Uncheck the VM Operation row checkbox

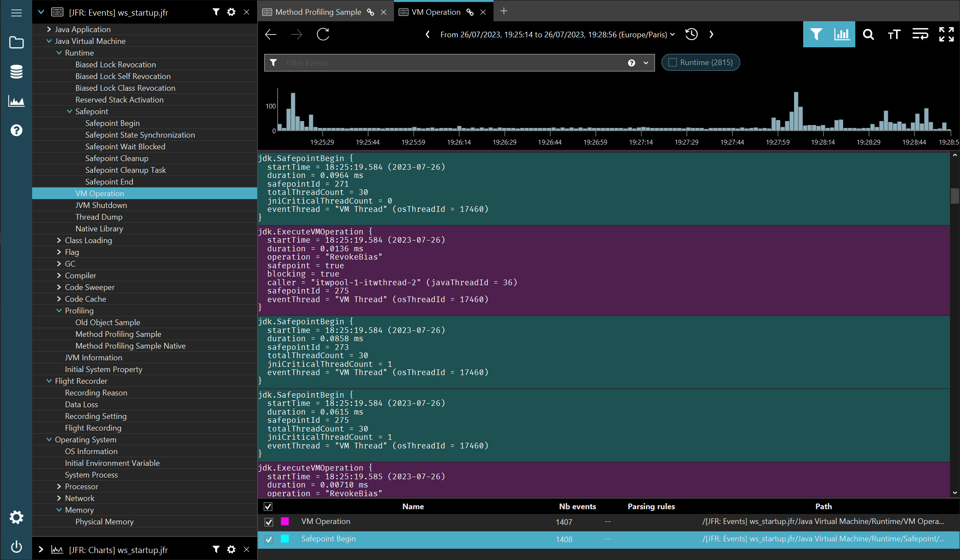point(268,522)
